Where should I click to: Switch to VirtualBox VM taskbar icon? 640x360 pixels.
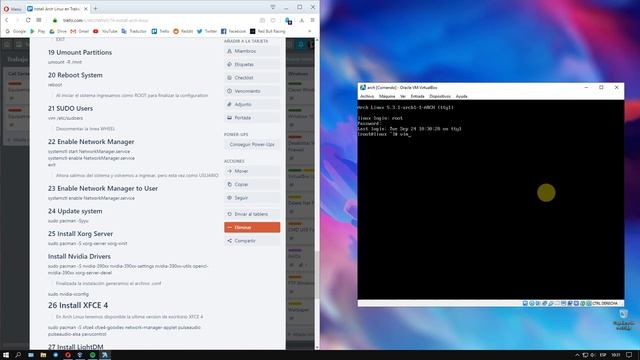click(104, 355)
